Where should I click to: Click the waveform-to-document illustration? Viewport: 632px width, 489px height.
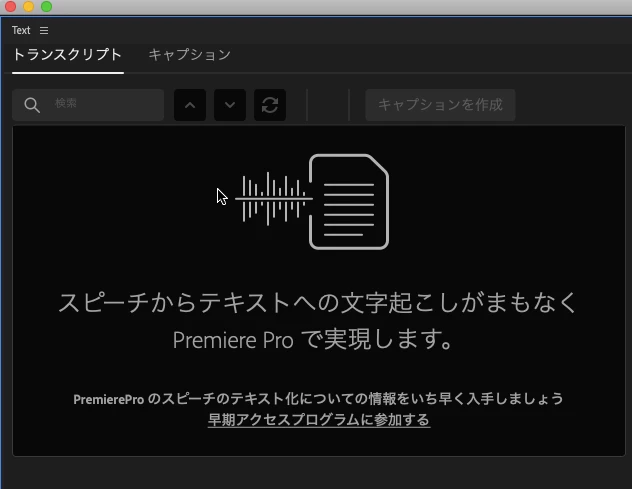point(312,202)
